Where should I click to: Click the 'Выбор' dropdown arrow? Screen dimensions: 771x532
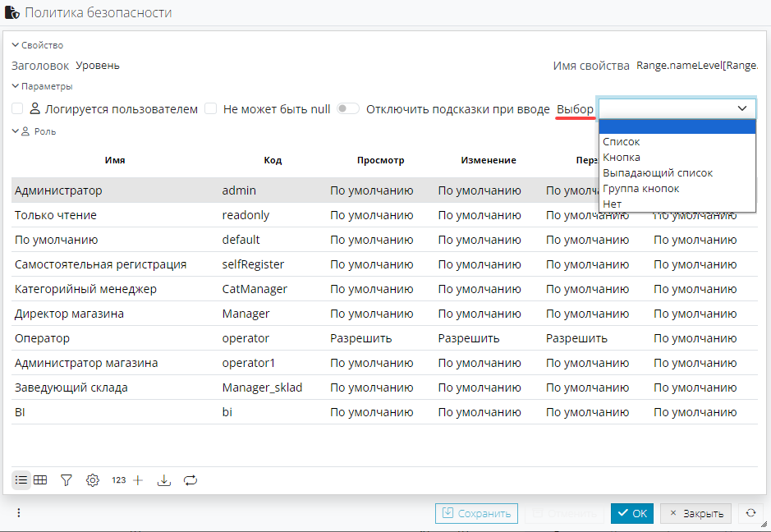(742, 108)
